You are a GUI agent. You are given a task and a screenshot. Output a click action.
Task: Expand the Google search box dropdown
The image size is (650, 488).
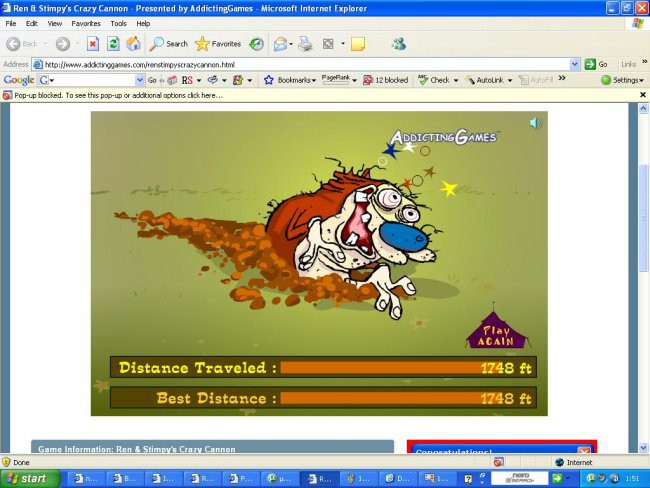point(140,80)
